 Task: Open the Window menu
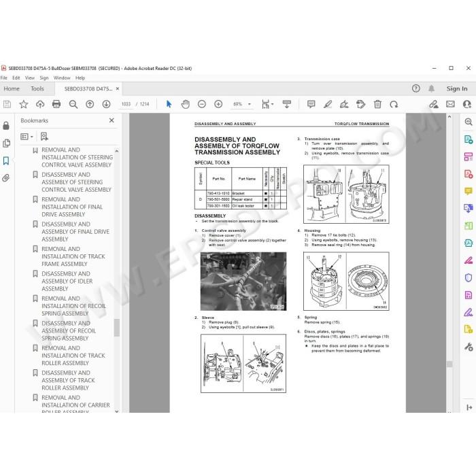(x=62, y=78)
